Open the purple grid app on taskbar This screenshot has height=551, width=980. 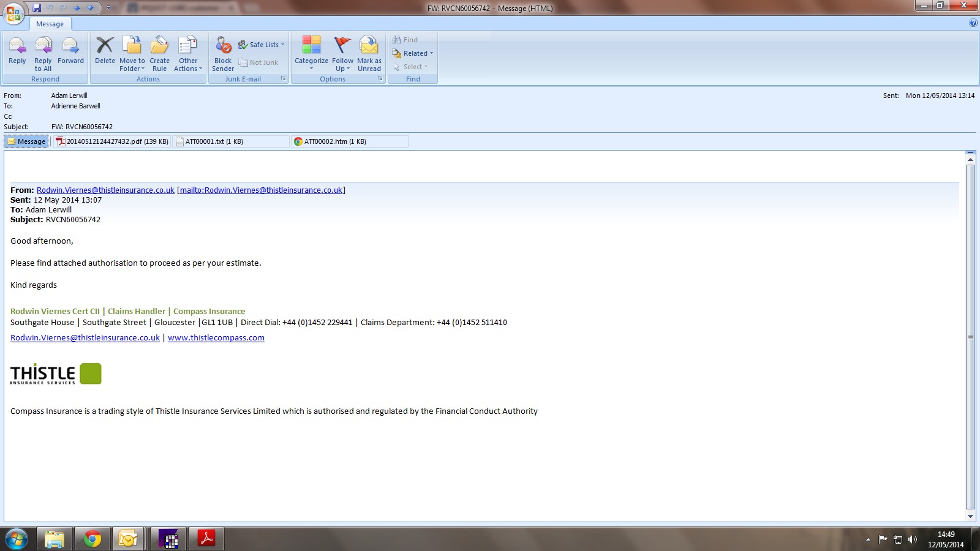pos(168,539)
